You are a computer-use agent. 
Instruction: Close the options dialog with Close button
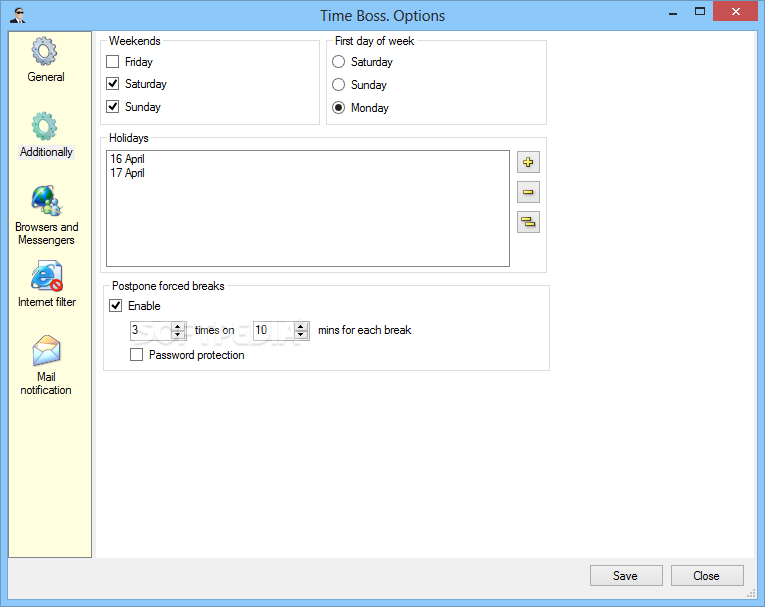707,576
